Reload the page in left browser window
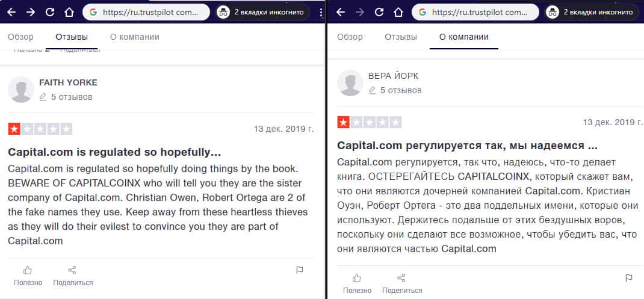The image size is (644, 299). [x=50, y=12]
